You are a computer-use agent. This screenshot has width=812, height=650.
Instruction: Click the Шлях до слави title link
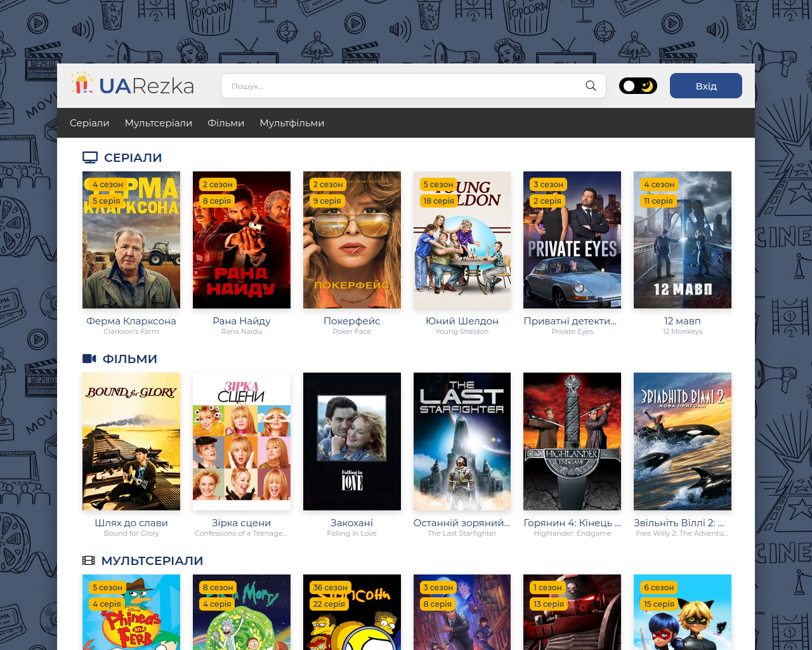pyautogui.click(x=131, y=523)
